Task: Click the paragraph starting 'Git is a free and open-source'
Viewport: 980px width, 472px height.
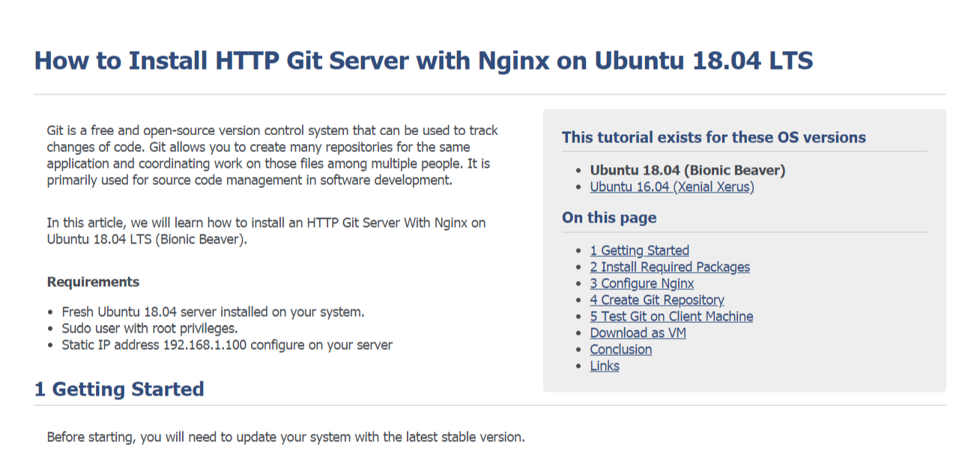Action: pyautogui.click(x=272, y=155)
